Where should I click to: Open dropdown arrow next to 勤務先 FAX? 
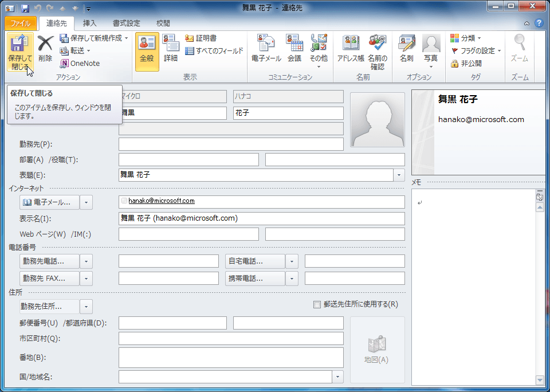87,279
